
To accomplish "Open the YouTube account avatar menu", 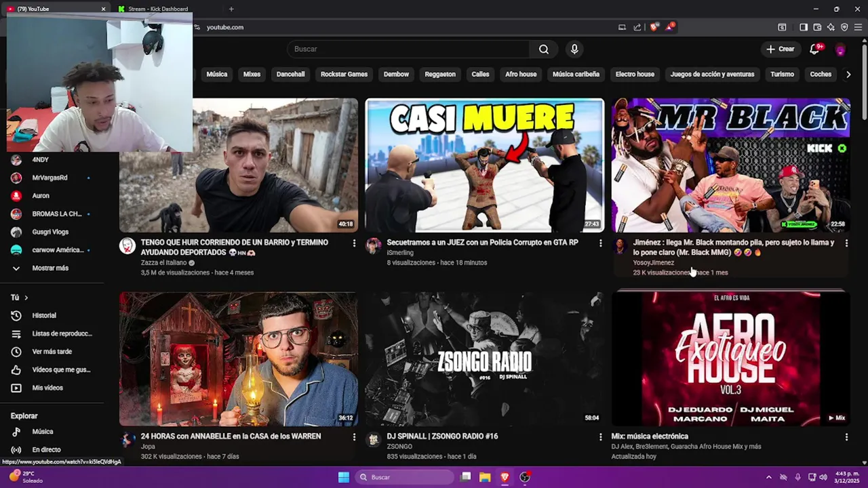I will click(840, 49).
